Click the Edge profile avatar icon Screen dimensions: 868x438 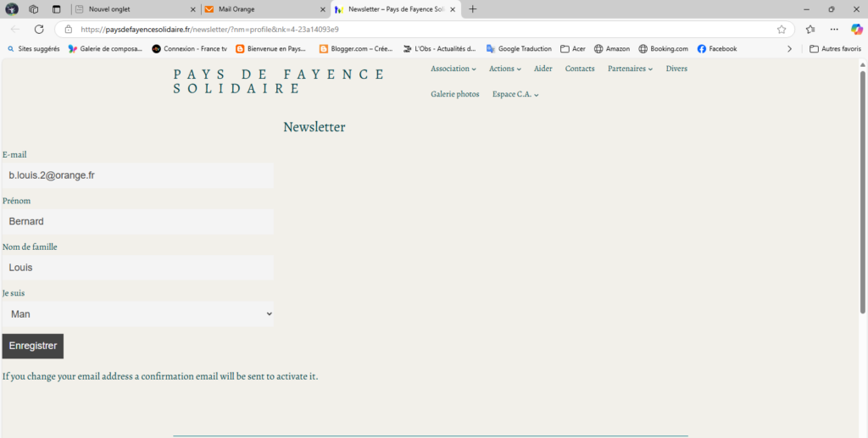click(x=13, y=9)
